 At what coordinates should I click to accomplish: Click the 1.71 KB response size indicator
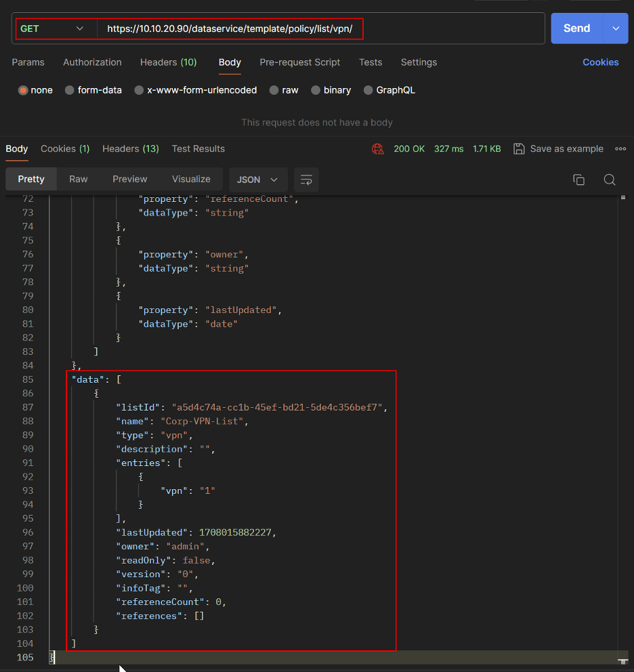[x=487, y=148]
